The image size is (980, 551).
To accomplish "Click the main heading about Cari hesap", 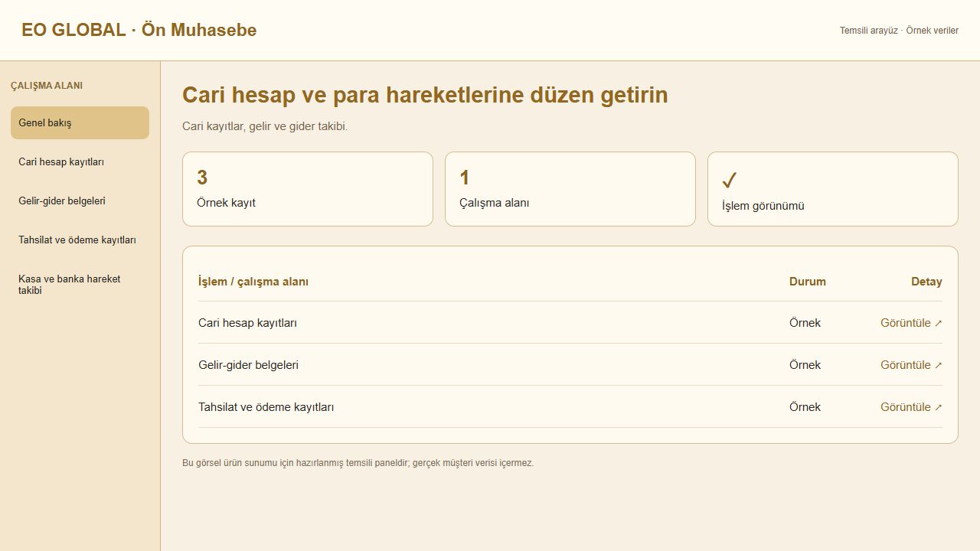I will pyautogui.click(x=425, y=95).
